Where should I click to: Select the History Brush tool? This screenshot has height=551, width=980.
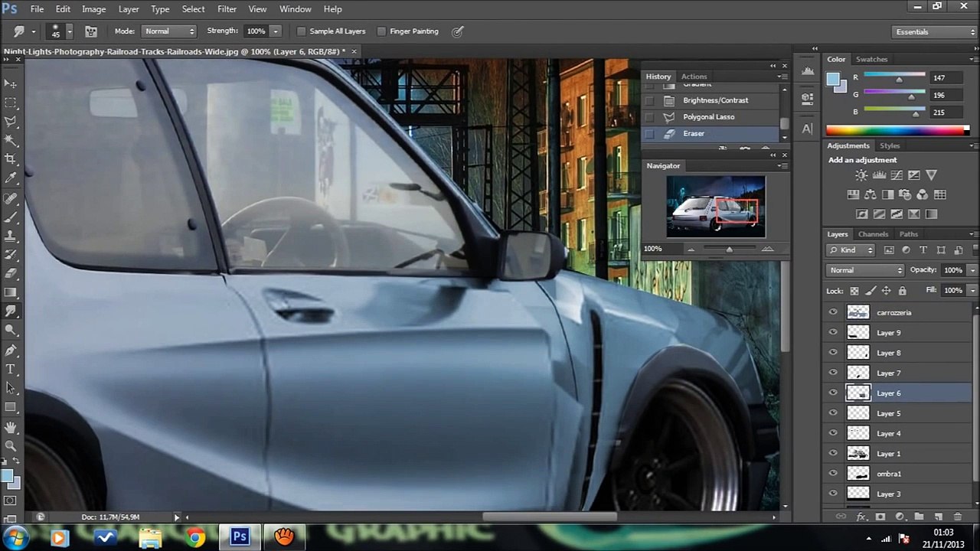(x=11, y=255)
